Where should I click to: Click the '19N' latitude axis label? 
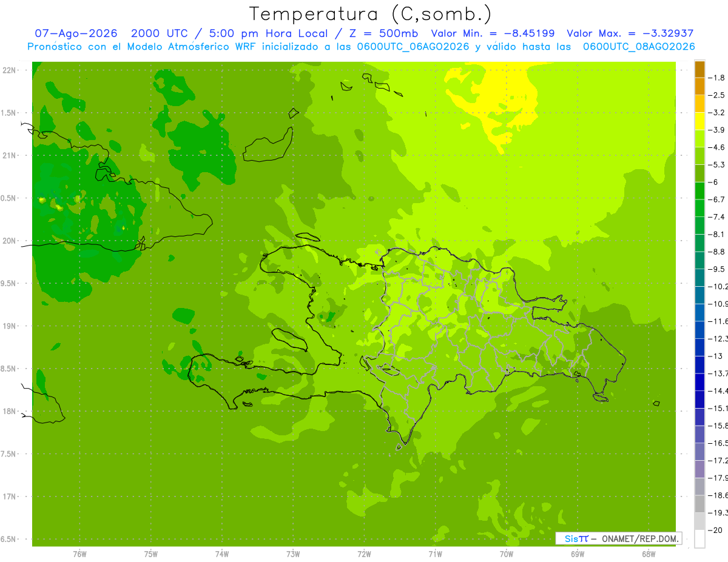(x=10, y=326)
